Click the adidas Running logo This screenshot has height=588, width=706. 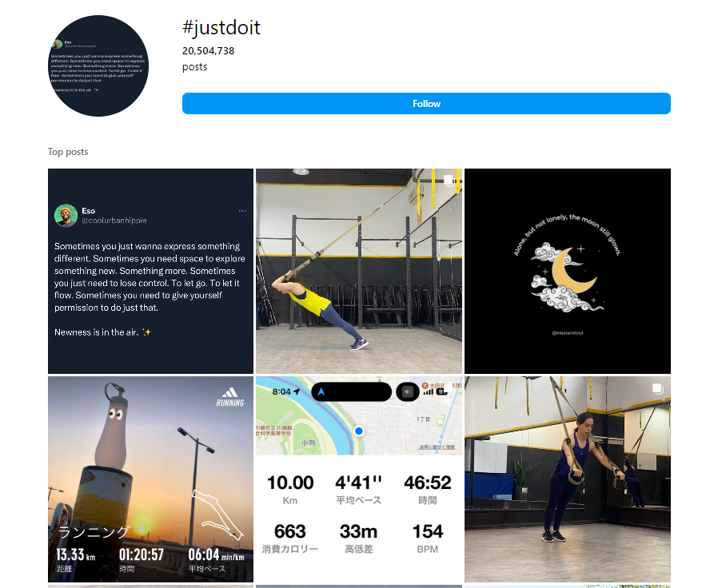(229, 397)
